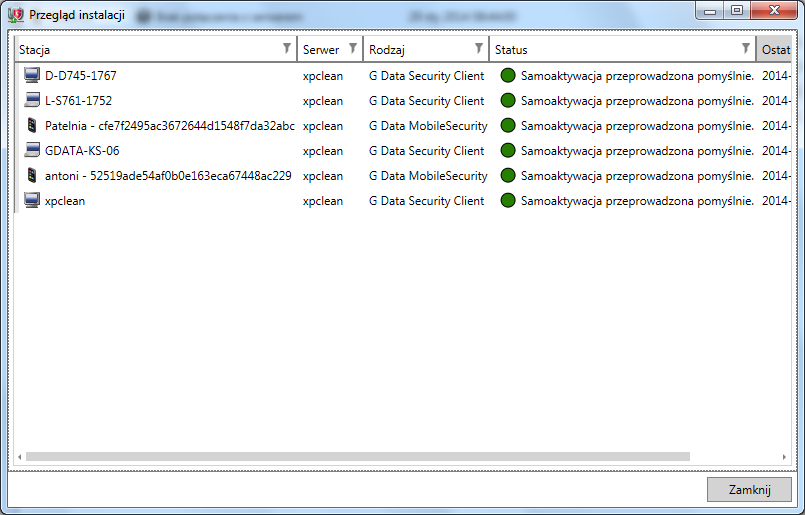
Task: Click green status dot in GDATA-KS-06 row
Action: [508, 150]
